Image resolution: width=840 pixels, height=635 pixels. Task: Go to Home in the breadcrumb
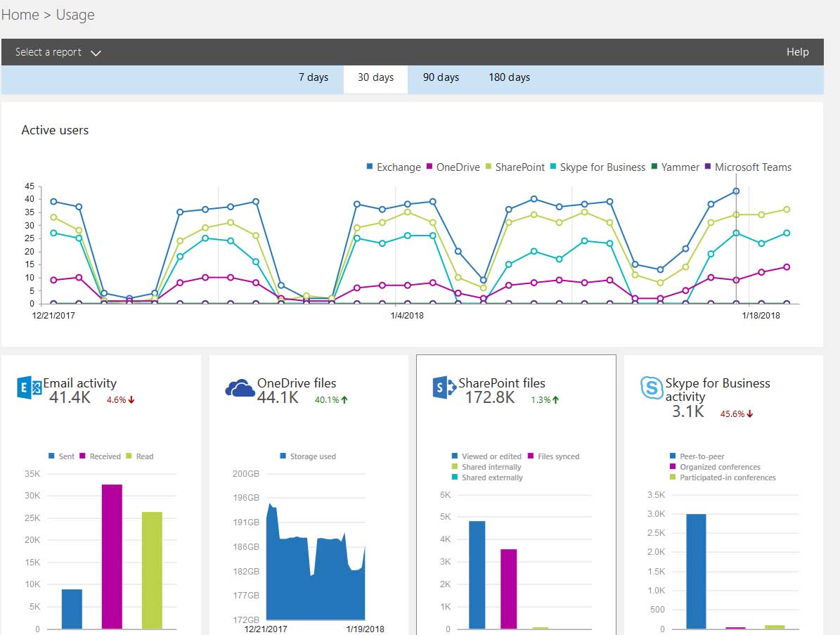click(20, 15)
